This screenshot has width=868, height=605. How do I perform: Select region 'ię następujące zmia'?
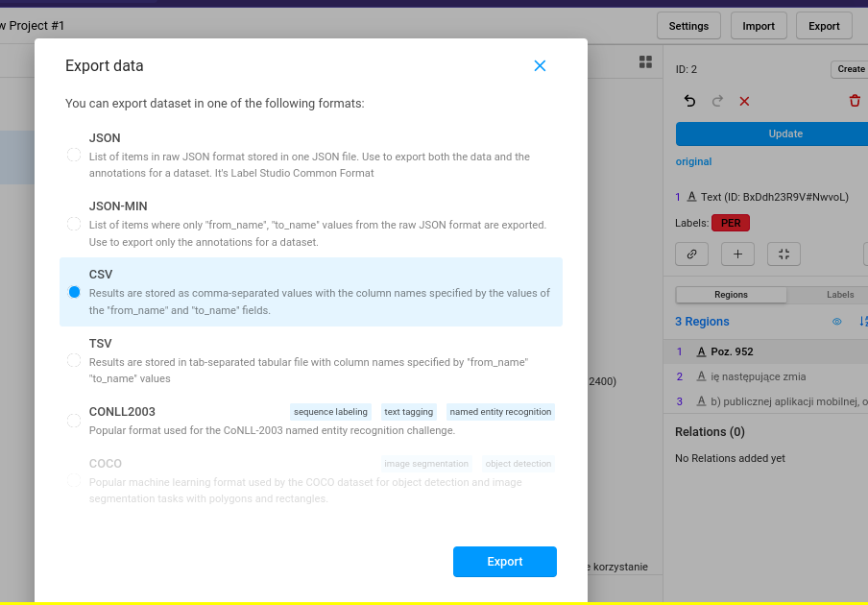(765, 377)
